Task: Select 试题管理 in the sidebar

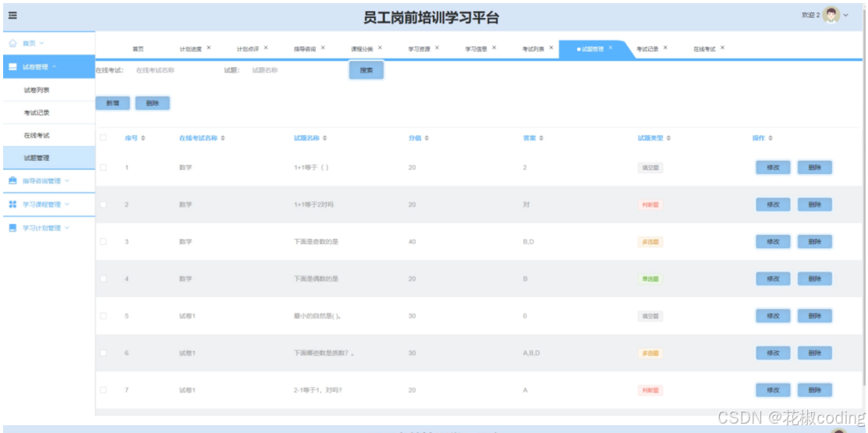Action: pyautogui.click(x=48, y=158)
